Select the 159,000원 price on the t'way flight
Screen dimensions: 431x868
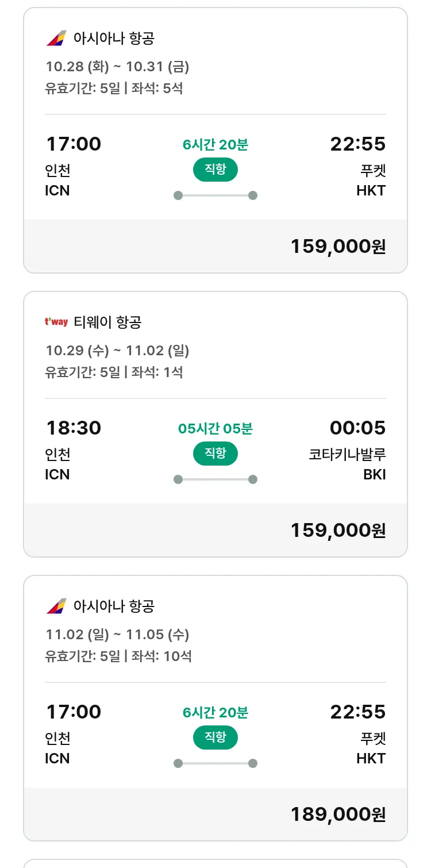pyautogui.click(x=338, y=530)
